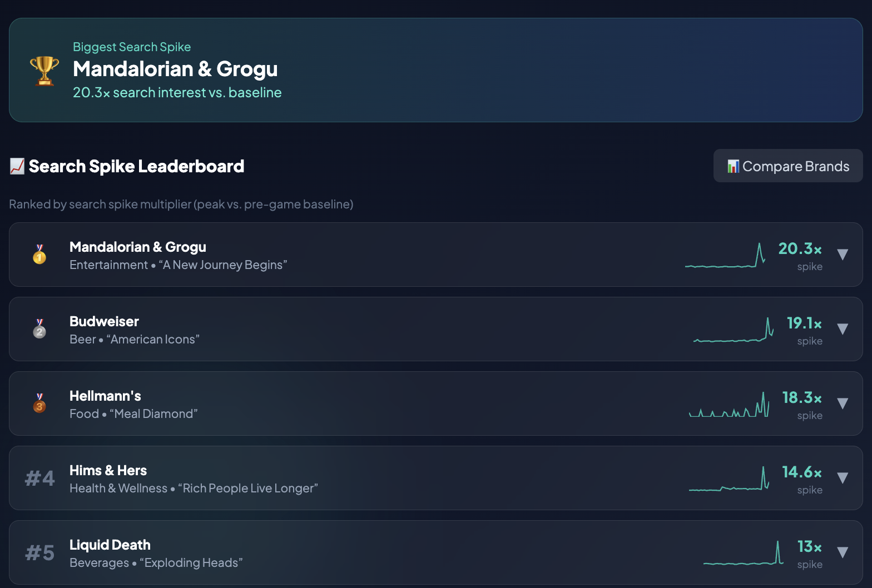Click the chart emoji beside Search Spike Leaderboard
The width and height of the screenshot is (872, 588).
pyautogui.click(x=17, y=166)
